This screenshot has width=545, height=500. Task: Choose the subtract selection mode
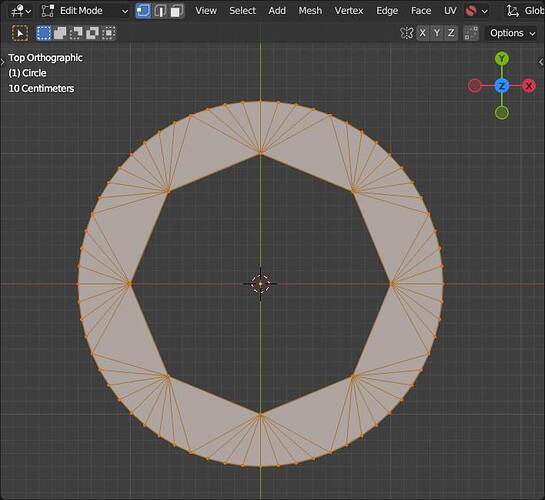coord(76,33)
